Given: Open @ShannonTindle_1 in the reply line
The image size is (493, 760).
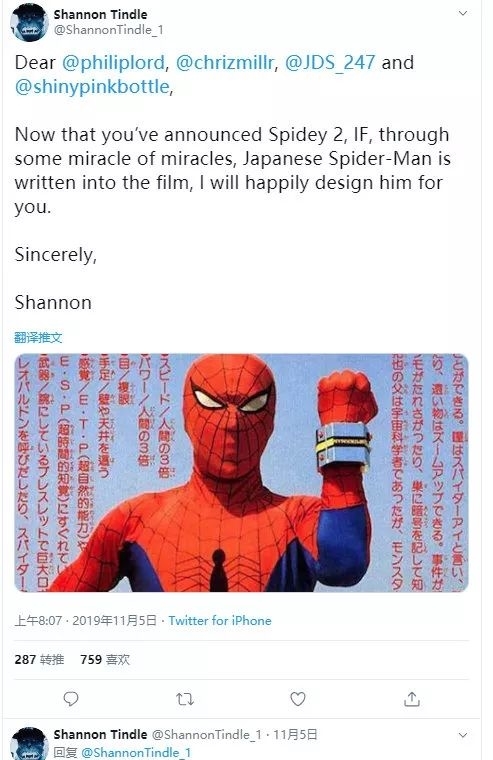Looking at the screenshot, I should point(136,752).
